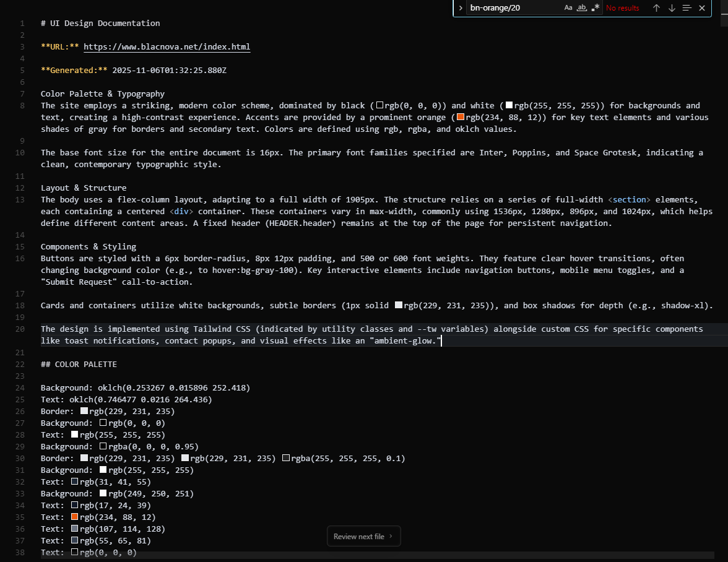Click gray swatch beside rgb(107, 114, 128)
The image size is (728, 562).
(76, 529)
